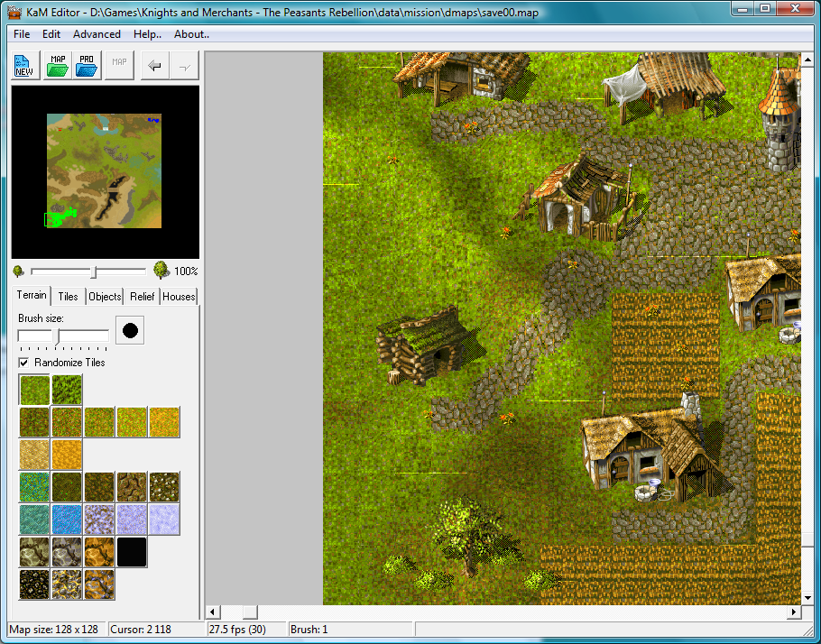Switch to the Tiles tab
The width and height of the screenshot is (821, 644).
pos(68,297)
